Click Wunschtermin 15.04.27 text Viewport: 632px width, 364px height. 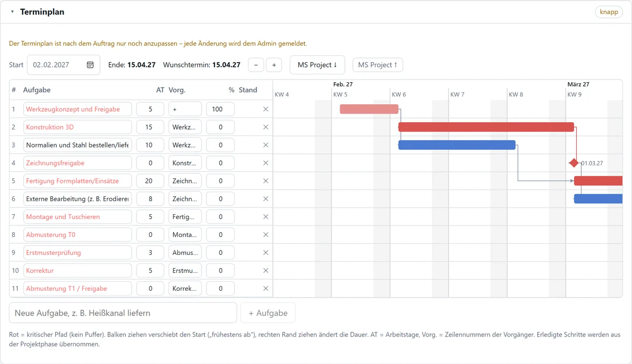pyautogui.click(x=202, y=65)
